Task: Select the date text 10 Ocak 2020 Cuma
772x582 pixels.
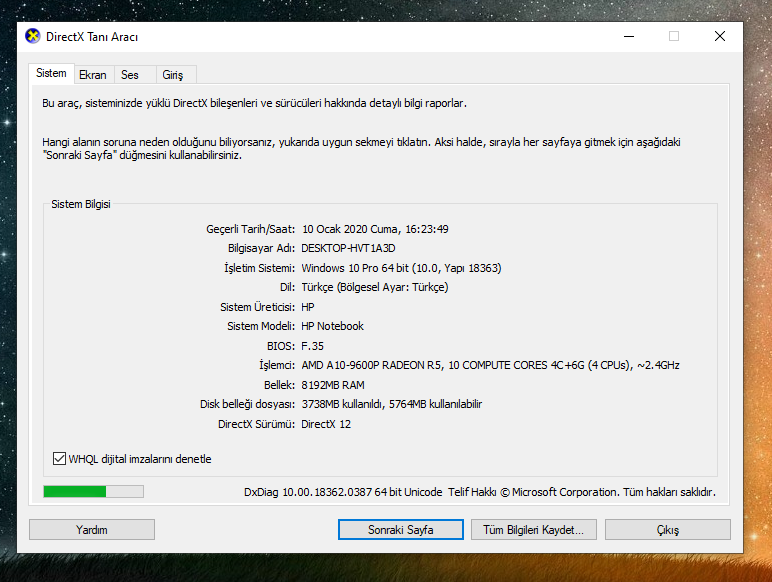Action: tap(350, 229)
